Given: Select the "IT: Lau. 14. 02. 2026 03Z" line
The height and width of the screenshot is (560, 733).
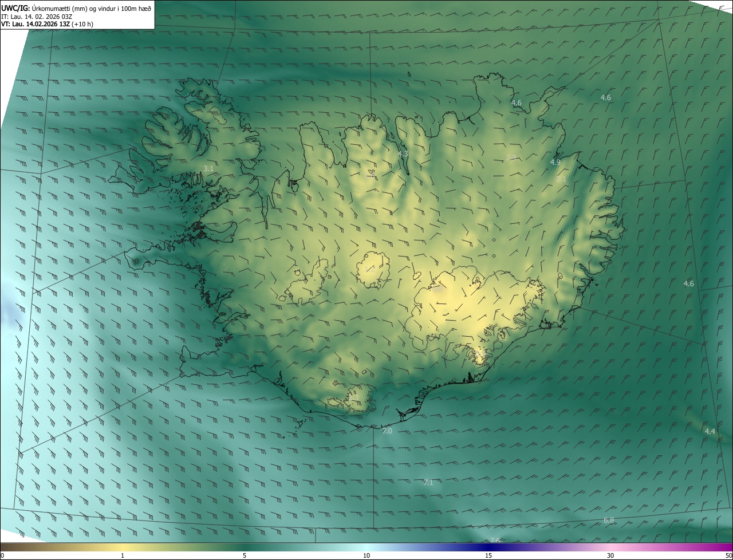Looking at the screenshot, I should (x=37, y=16).
